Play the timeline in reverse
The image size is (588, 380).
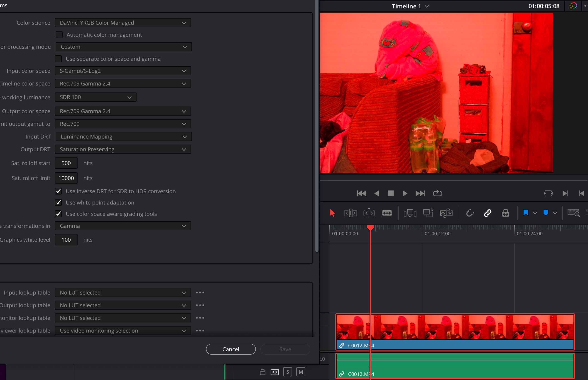tap(376, 193)
